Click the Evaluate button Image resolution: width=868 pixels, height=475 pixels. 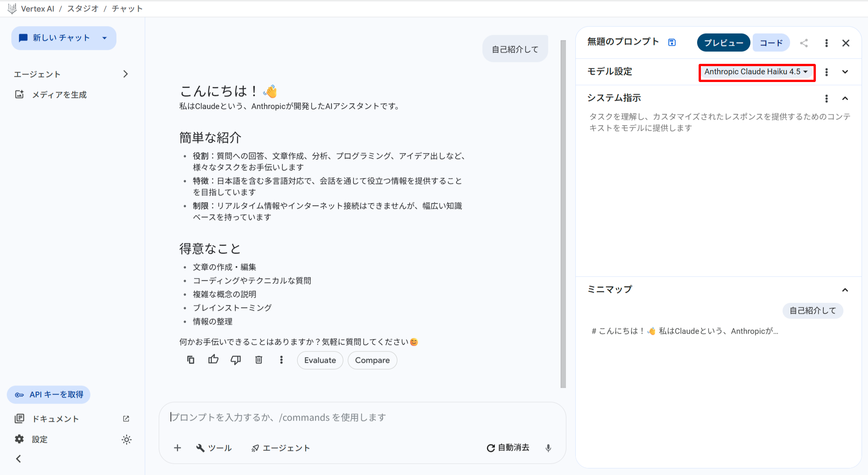pos(320,360)
